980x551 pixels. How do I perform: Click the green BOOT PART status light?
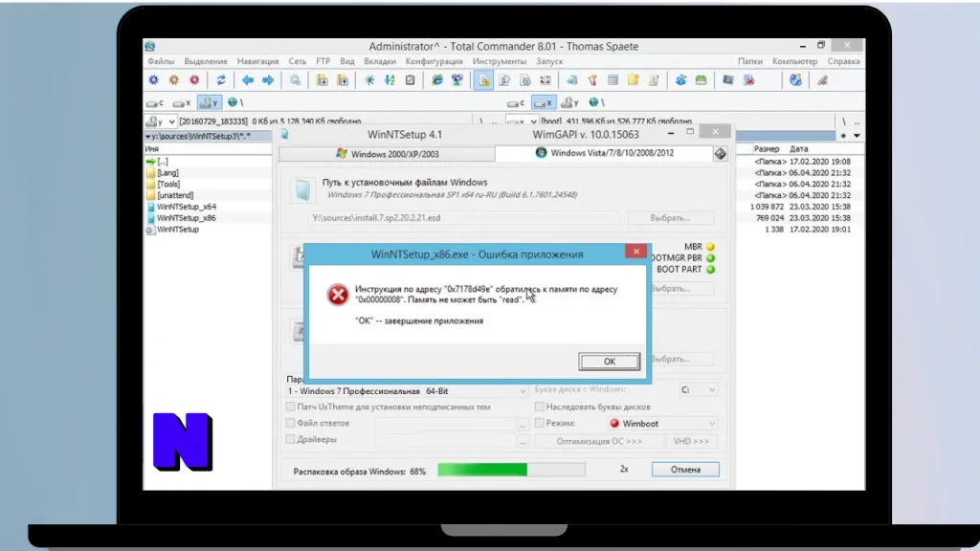[x=711, y=269]
